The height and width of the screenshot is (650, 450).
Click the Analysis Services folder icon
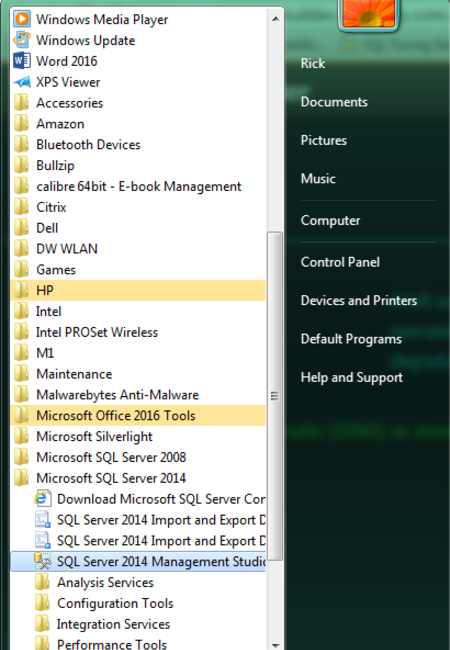pos(42,582)
